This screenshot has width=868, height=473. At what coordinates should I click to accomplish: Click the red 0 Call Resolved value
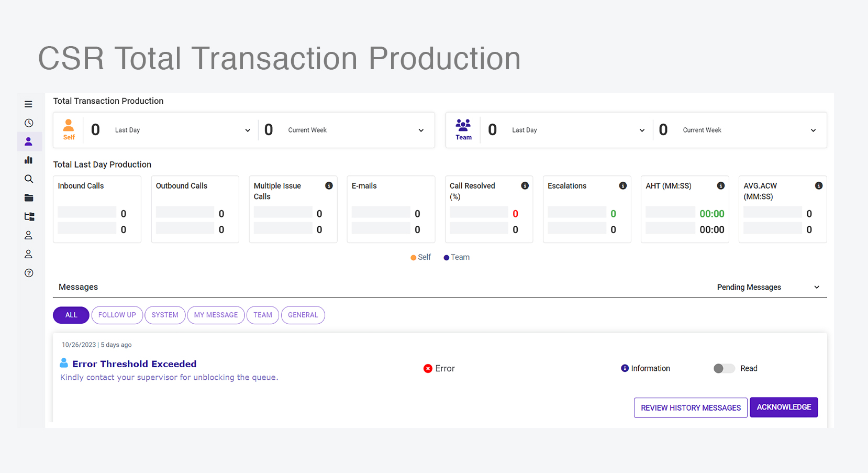(516, 214)
